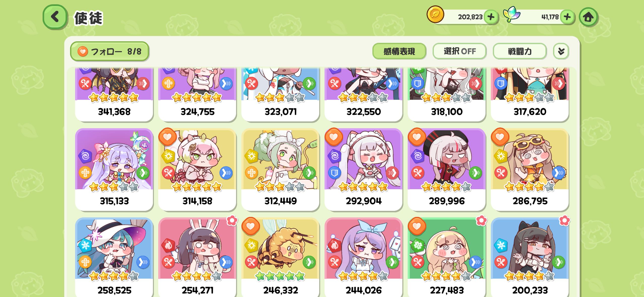Toggle the 選択 OFF selection mode
The height and width of the screenshot is (297, 644).
point(460,51)
